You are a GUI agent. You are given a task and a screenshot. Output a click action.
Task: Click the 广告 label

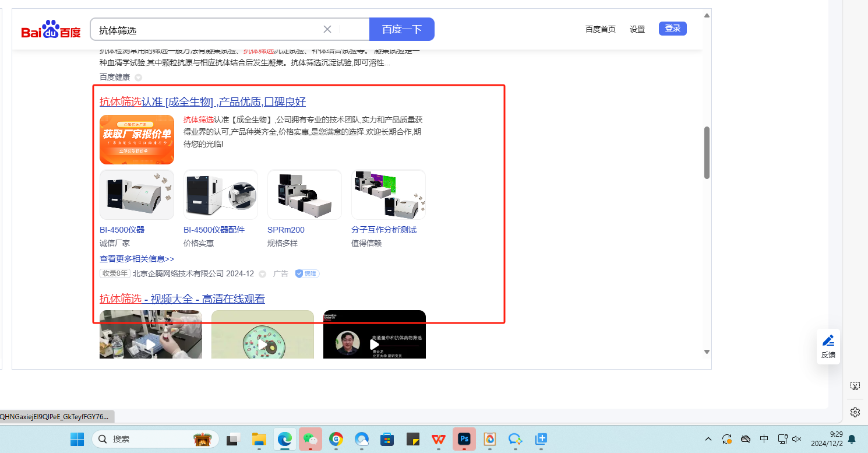coord(281,273)
